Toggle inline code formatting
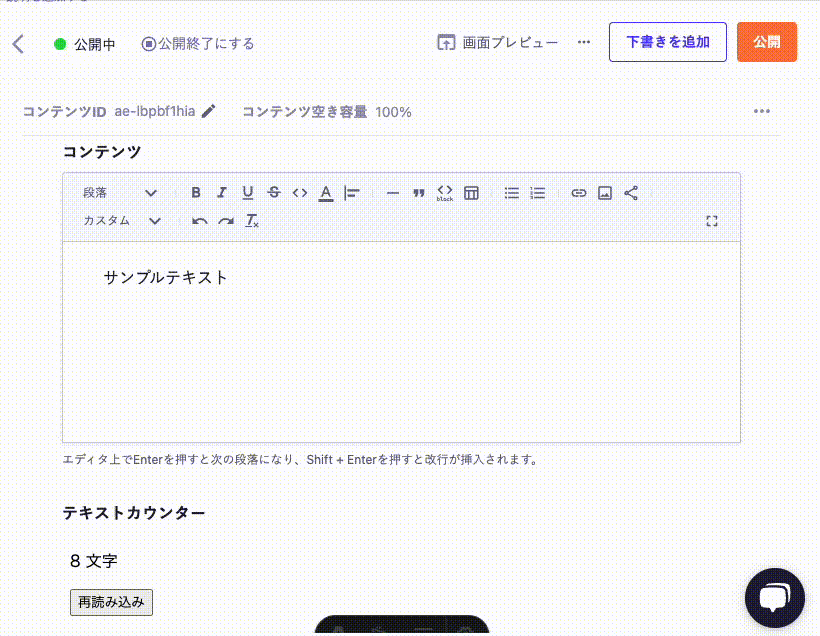Image resolution: width=820 pixels, height=636 pixels. [x=300, y=193]
